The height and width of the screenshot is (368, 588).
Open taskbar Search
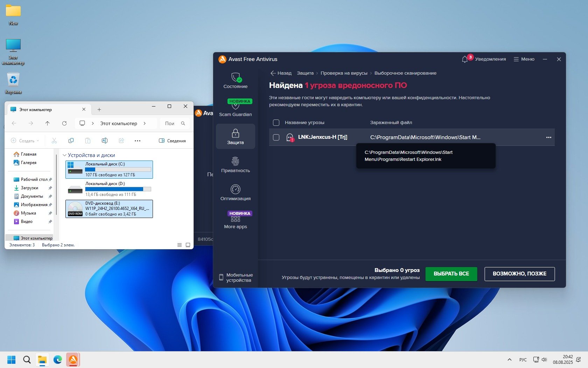(x=27, y=360)
